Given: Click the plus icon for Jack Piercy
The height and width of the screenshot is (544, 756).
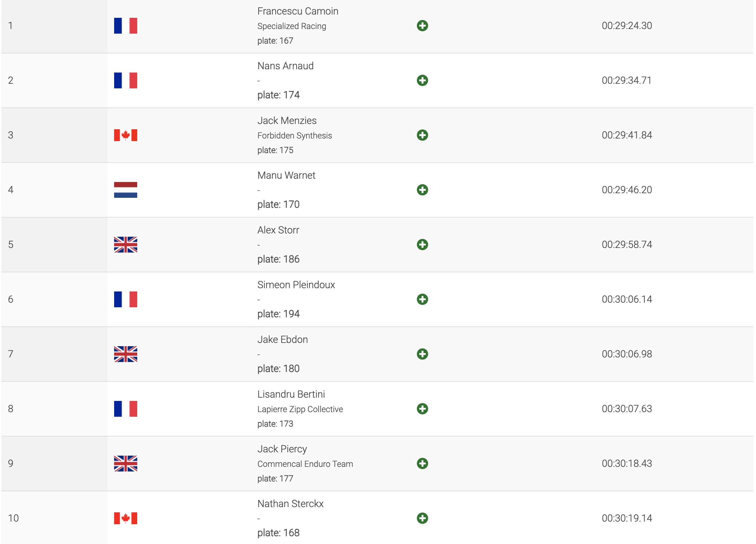Looking at the screenshot, I should [x=422, y=463].
